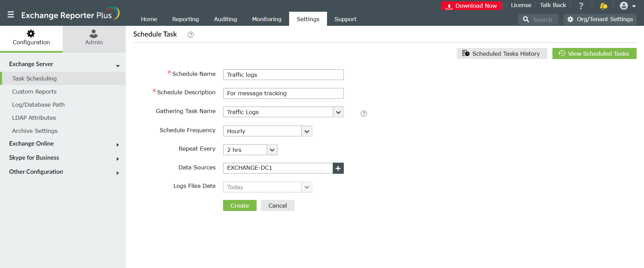Expand the Other Configuration section
The image size is (644, 268).
point(118,173)
